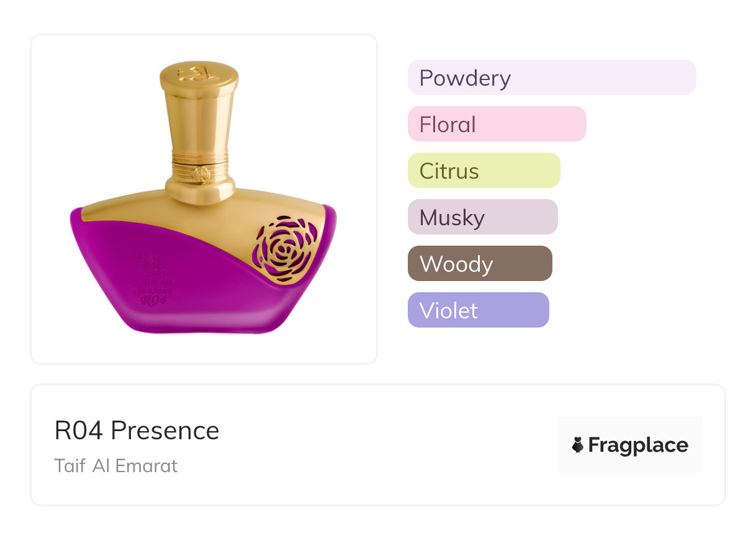Click the round emblem on bottle neck
Image resolution: width=756 pixels, height=536 pixels.
pyautogui.click(x=200, y=176)
